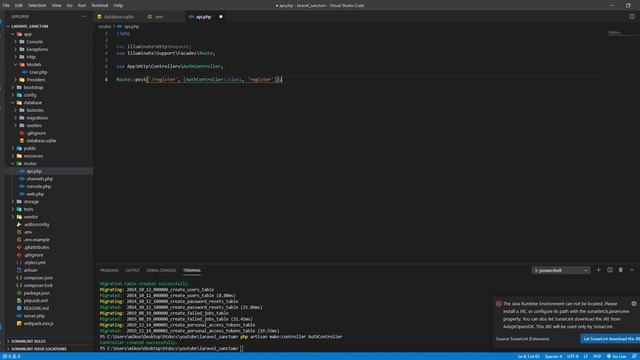
Task: Open the File menu
Action: pyautogui.click(x=6, y=5)
